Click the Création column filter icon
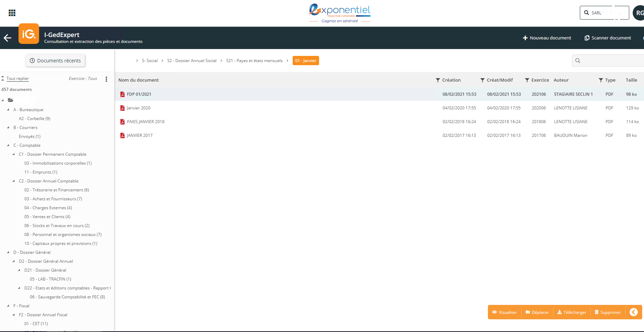 coord(438,80)
